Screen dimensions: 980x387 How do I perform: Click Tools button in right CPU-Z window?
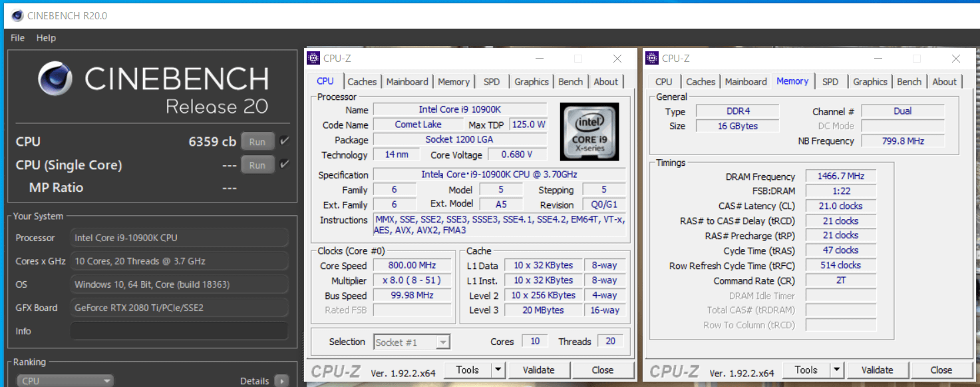point(806,370)
